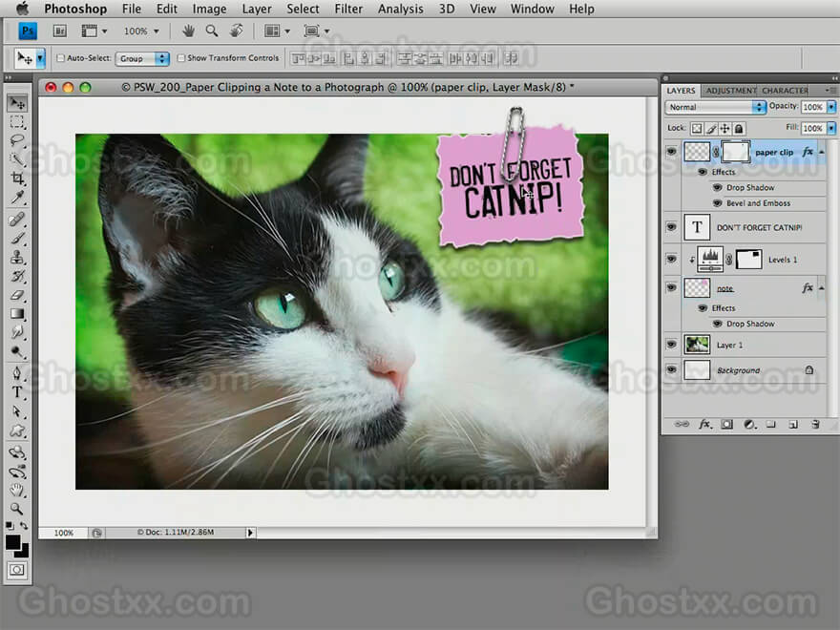Open the zoom level 100% dropdown
The width and height of the screenshot is (840, 630).
141,31
